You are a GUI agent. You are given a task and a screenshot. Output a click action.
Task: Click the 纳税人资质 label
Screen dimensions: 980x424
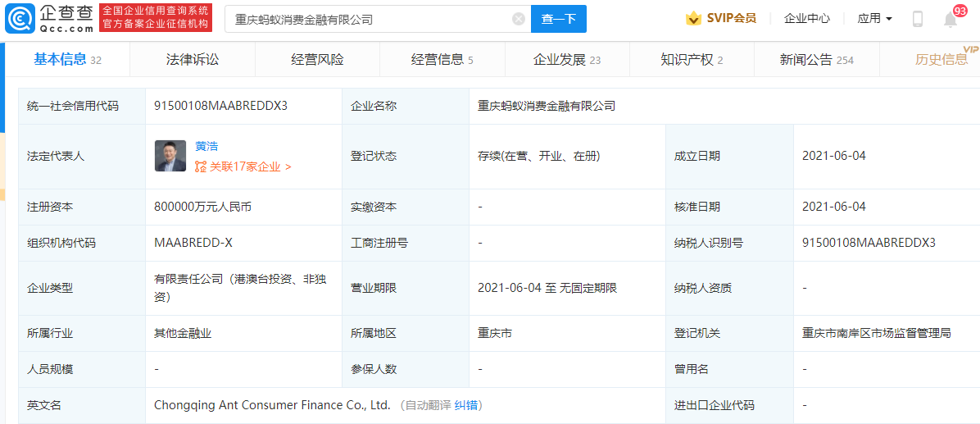click(702, 289)
